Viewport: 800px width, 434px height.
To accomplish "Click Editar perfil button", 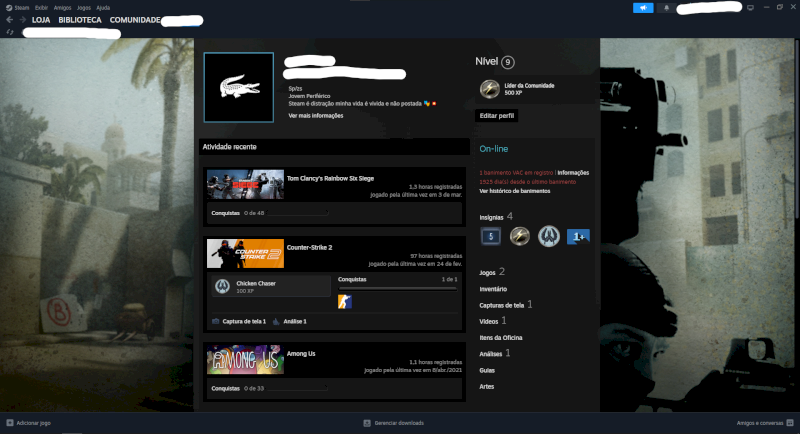I will tap(496, 116).
